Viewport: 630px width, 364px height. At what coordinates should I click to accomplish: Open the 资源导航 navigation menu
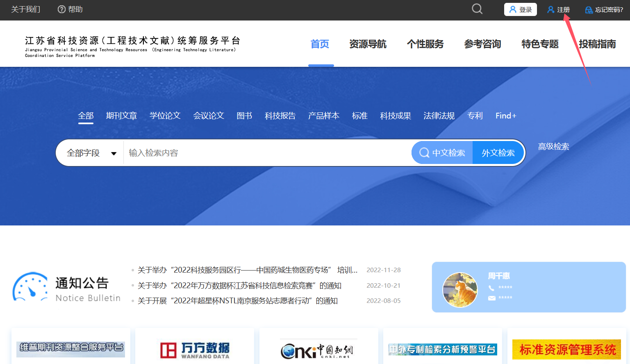click(368, 44)
